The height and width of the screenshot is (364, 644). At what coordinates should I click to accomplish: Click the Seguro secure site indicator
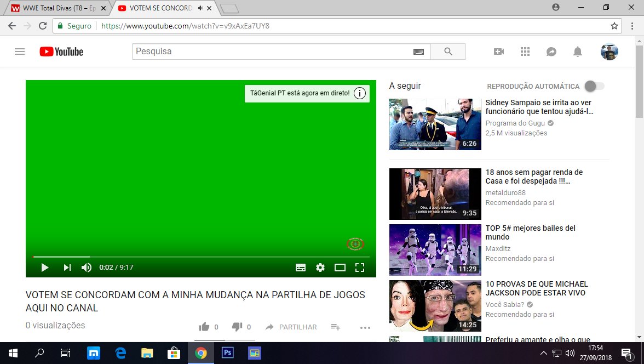[x=74, y=26]
